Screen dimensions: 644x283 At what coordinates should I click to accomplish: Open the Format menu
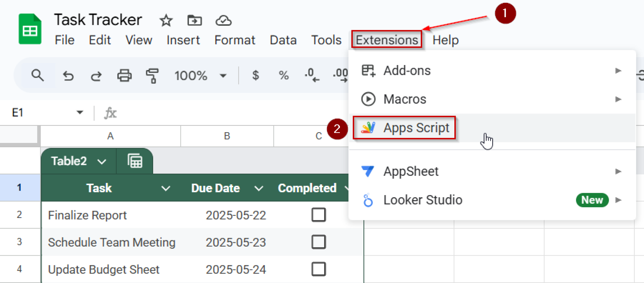tap(235, 40)
